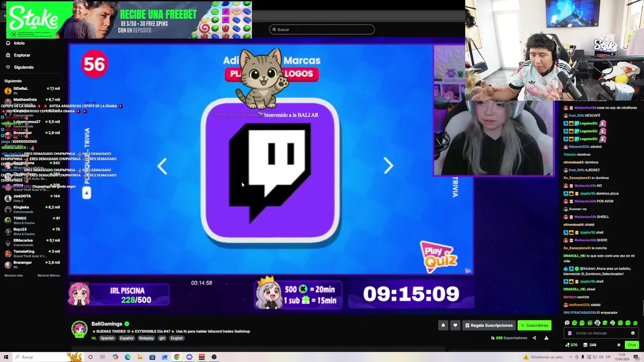Click viewer count 268 Espectadores
Screen dimensions: 644x362
click(x=509, y=338)
